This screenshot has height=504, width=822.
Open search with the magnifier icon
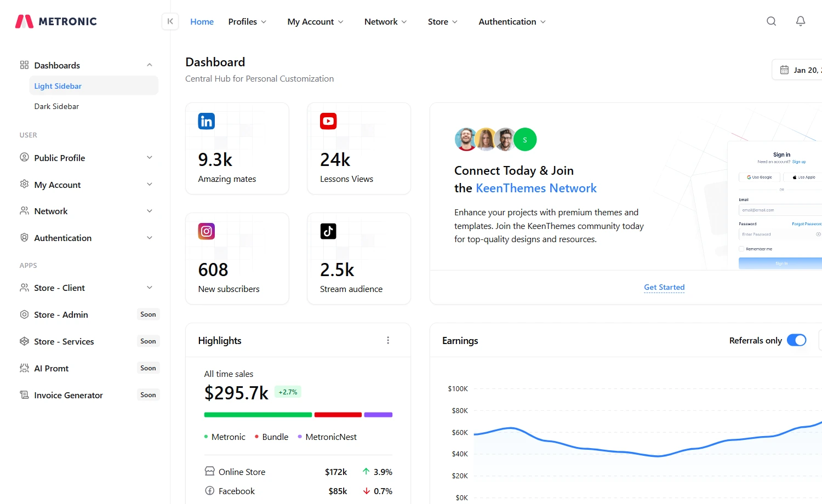(x=772, y=21)
